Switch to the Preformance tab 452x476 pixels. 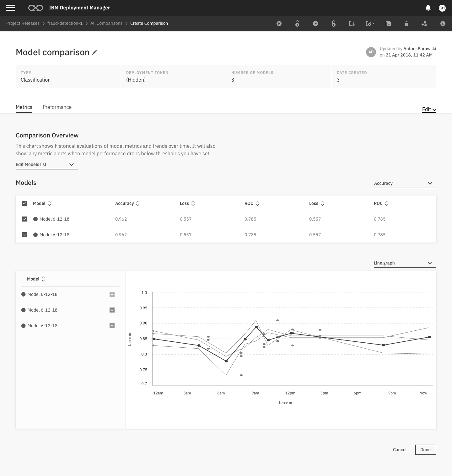[x=57, y=107]
